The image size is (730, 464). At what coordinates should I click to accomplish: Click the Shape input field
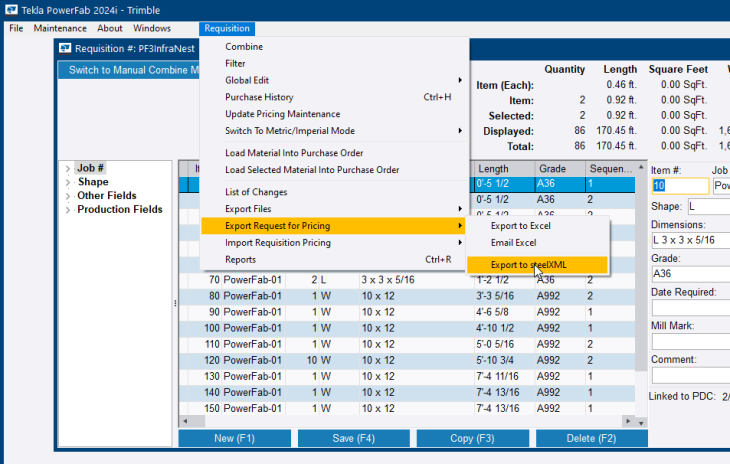tap(709, 206)
